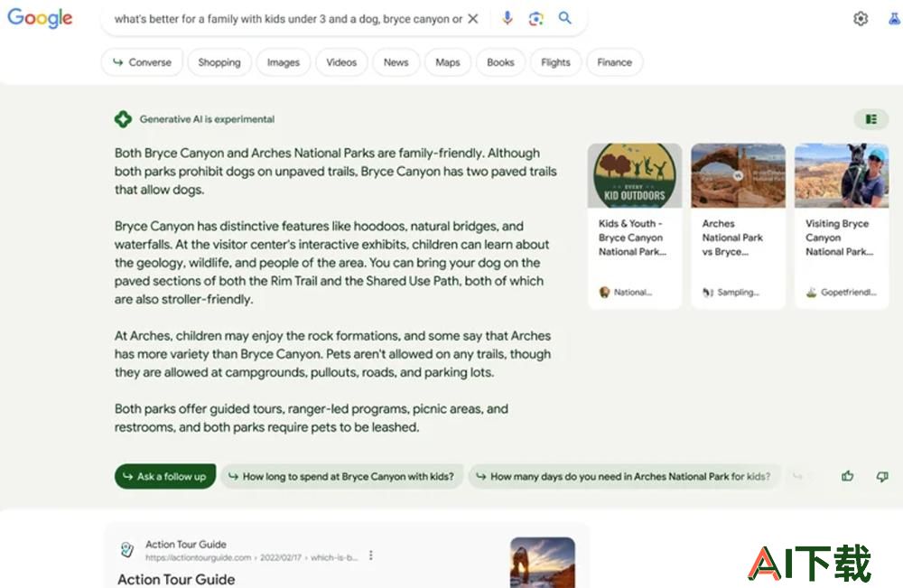
Task: Open settings gear icon
Action: pos(861,18)
